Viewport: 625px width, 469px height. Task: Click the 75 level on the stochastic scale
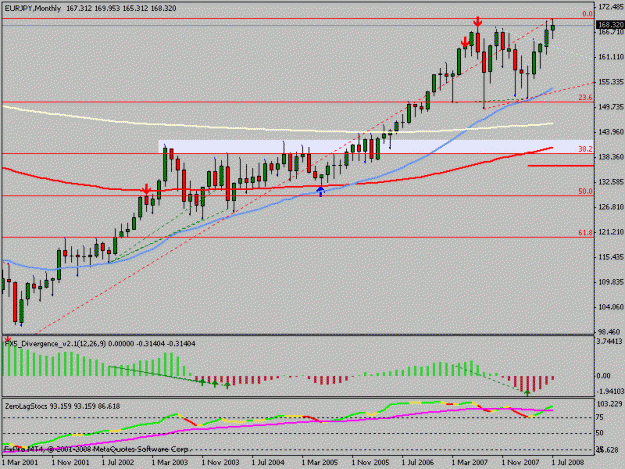(x=600, y=417)
